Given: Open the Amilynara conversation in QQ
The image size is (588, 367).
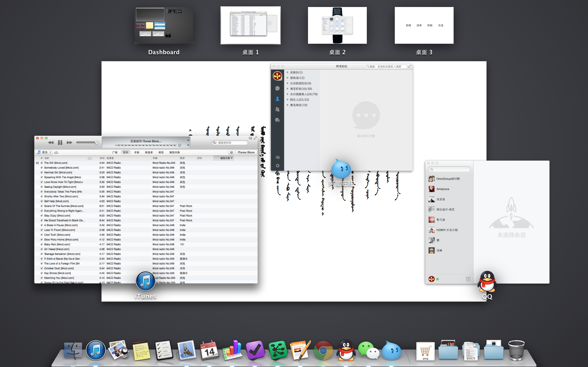Looking at the screenshot, I should (x=449, y=189).
